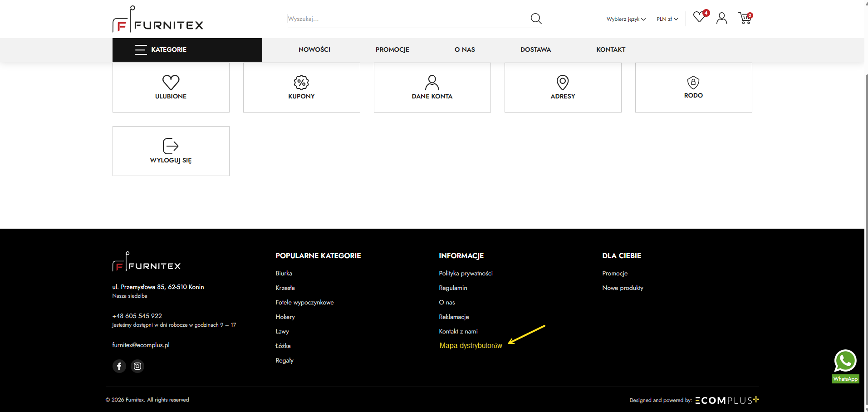This screenshot has width=868, height=412.
Task: Open the RODO privacy tile
Action: point(693,88)
